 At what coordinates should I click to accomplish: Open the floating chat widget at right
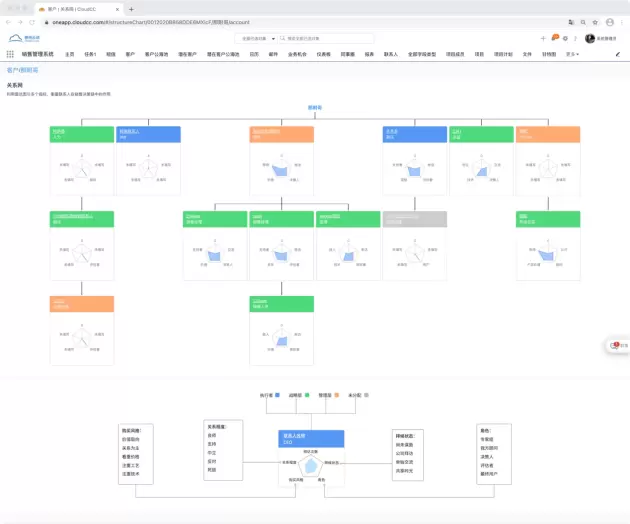click(619, 345)
